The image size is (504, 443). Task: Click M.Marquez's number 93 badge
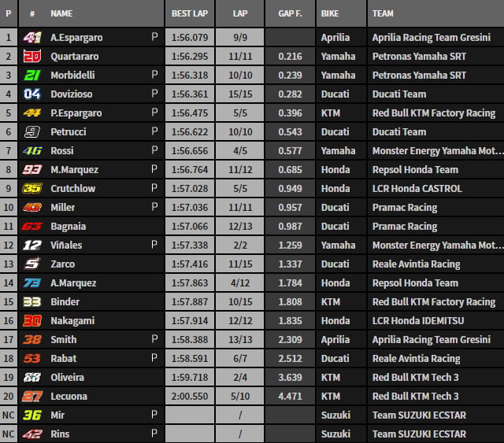pos(32,170)
